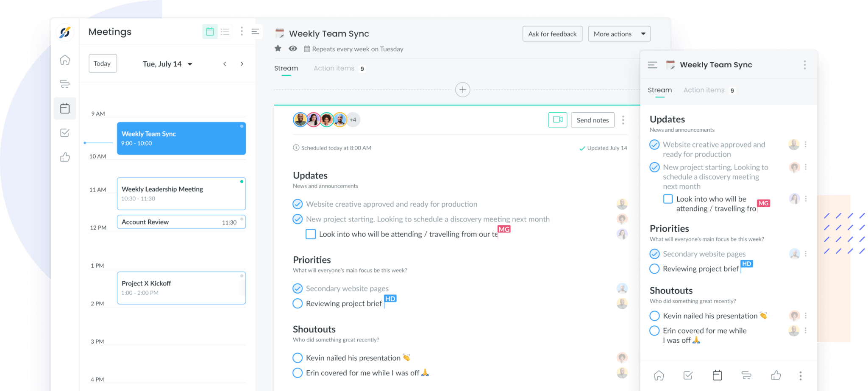868x391 pixels.
Task: Collapse the Meetings panel with lines icon
Action: (x=255, y=31)
